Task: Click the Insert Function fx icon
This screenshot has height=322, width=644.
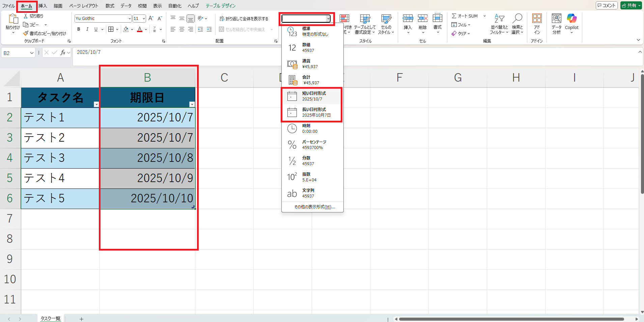Action: [63, 53]
